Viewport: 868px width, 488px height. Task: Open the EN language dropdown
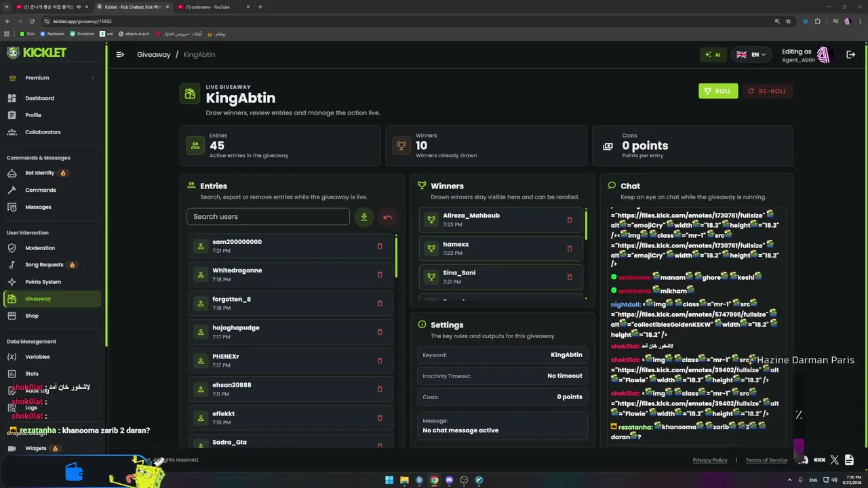click(751, 55)
